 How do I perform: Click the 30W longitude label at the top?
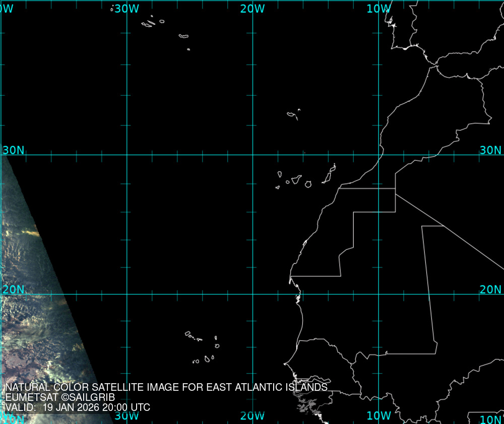[x=127, y=9]
